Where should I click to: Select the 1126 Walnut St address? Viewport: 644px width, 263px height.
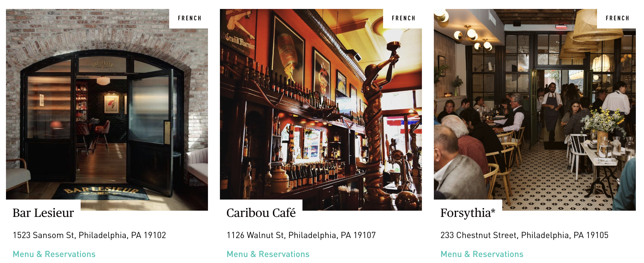pos(301,235)
